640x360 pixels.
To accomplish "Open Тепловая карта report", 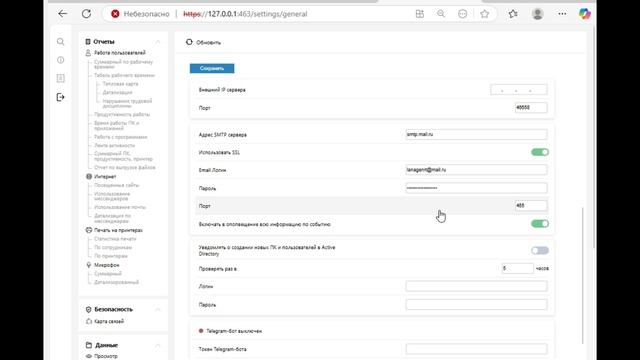I will pos(120,84).
